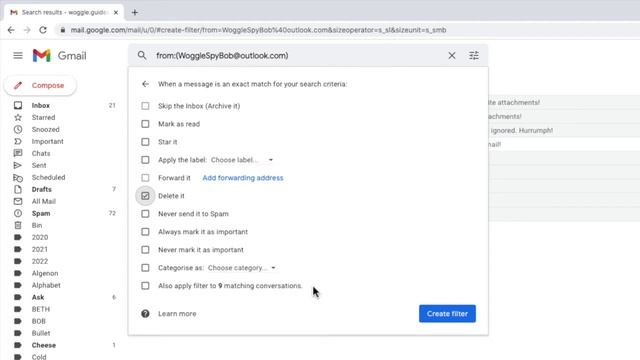Open the Inbox folder label
The height and width of the screenshot is (360, 640).
click(x=41, y=105)
